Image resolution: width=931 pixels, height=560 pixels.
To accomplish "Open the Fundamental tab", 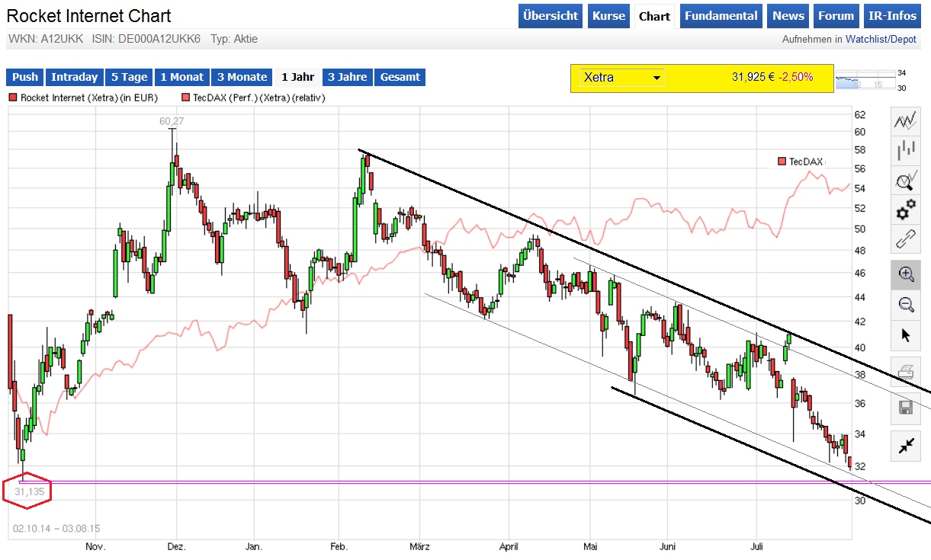I will (x=721, y=16).
